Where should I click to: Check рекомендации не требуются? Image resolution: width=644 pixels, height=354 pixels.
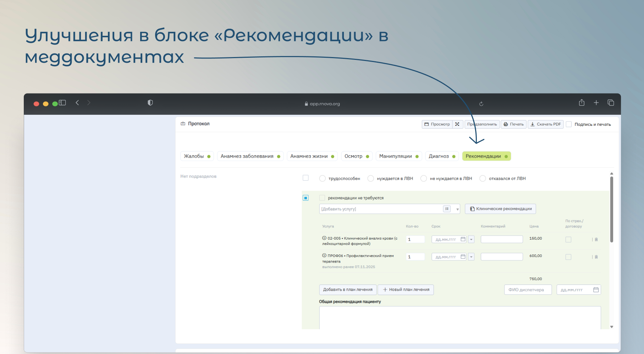pos(322,198)
